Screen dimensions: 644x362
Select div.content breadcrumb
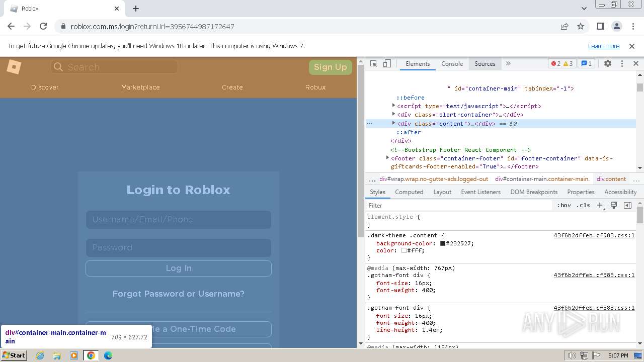click(x=611, y=179)
